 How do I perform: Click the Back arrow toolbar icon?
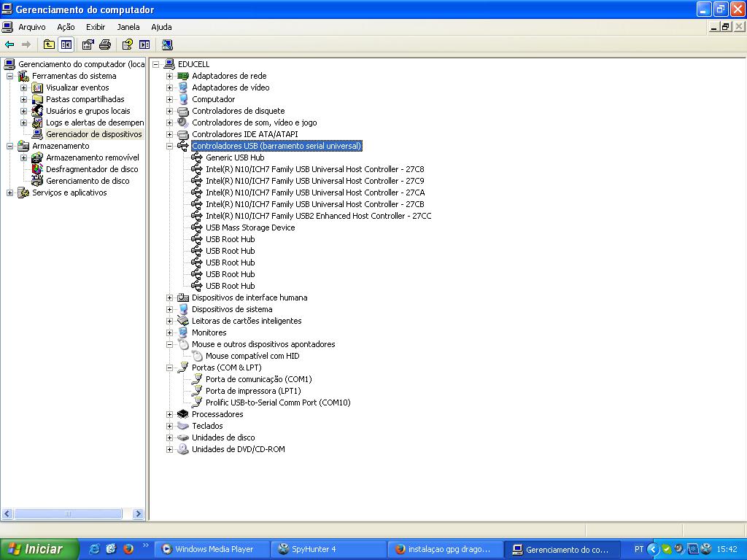(x=9, y=44)
